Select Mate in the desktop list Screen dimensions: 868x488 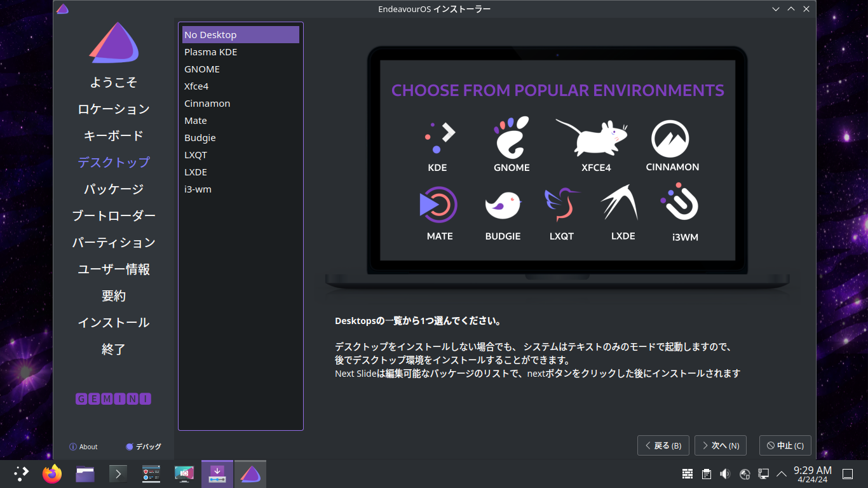(241, 121)
